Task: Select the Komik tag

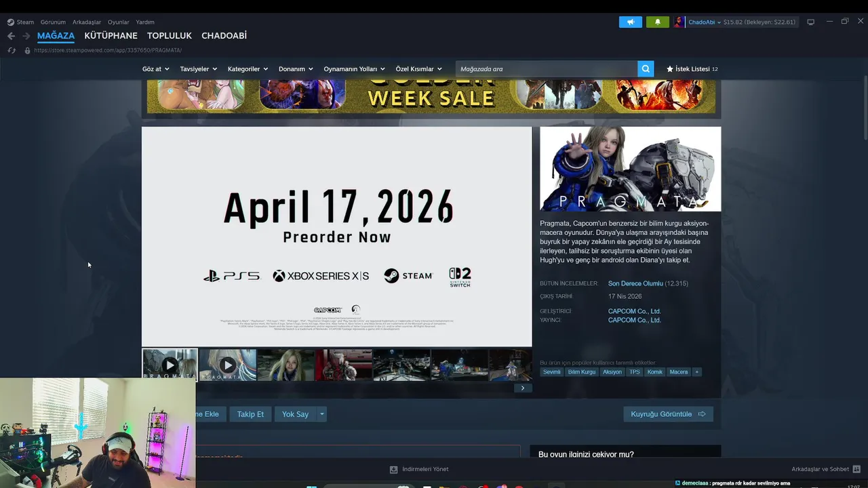Action: pos(654,372)
